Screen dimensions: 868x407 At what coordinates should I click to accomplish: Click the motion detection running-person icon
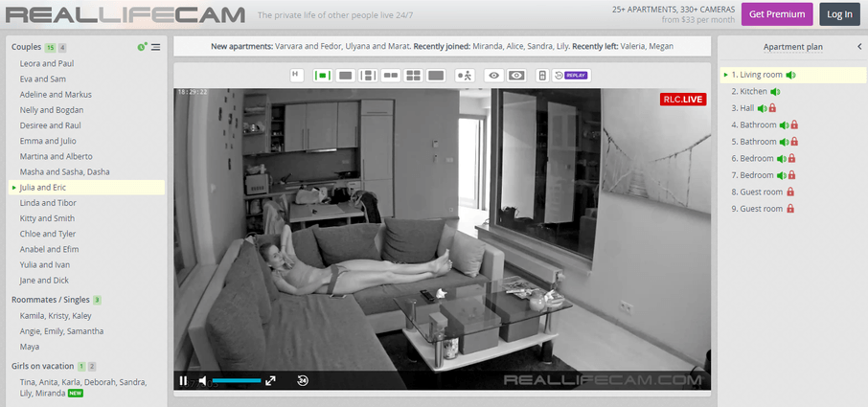point(465,75)
